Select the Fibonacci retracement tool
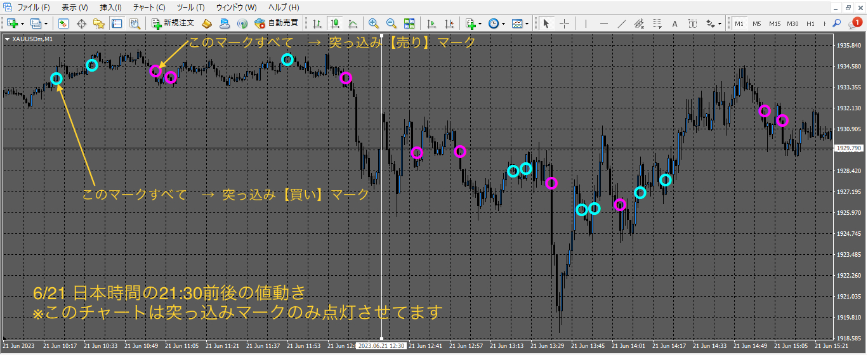 [x=657, y=23]
